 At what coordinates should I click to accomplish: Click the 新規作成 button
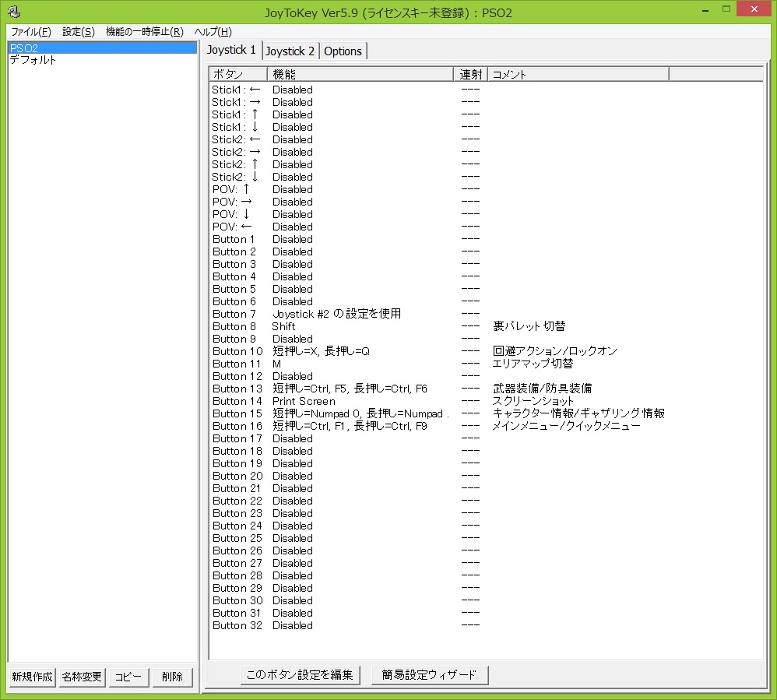coord(32,677)
